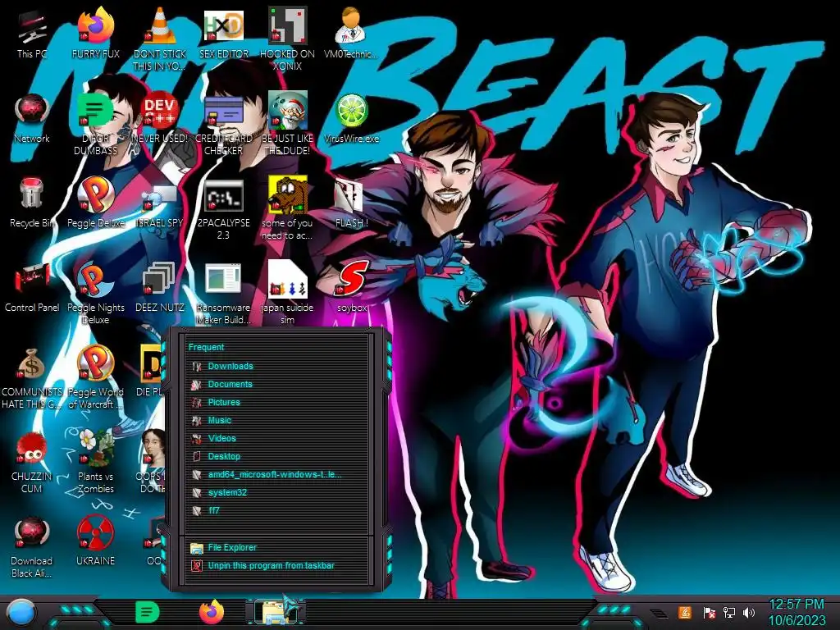Launch the soybox red S shortcut
Screen dimensions: 840x630
[x=352, y=288]
